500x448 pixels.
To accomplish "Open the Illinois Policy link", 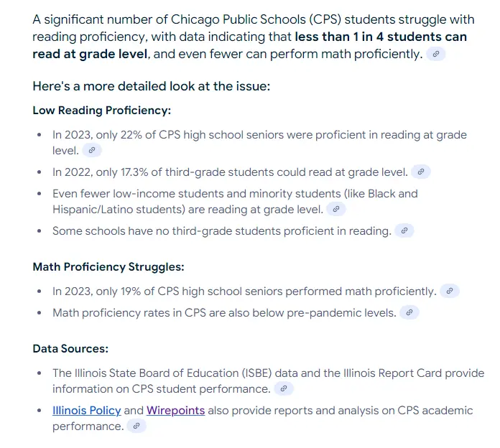I will coord(86,411).
